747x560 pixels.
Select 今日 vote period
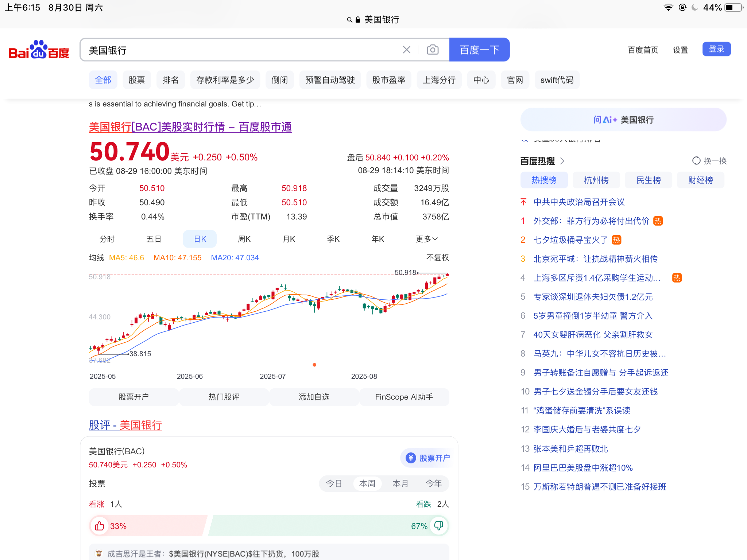334,484
